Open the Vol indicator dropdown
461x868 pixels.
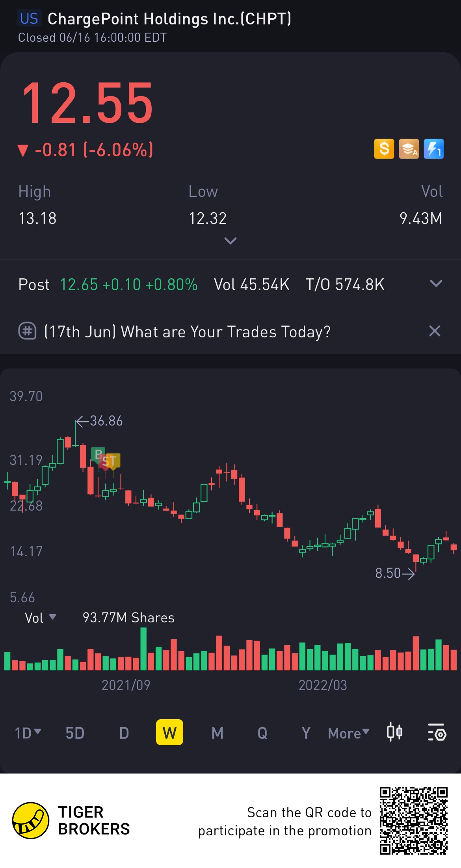click(40, 618)
